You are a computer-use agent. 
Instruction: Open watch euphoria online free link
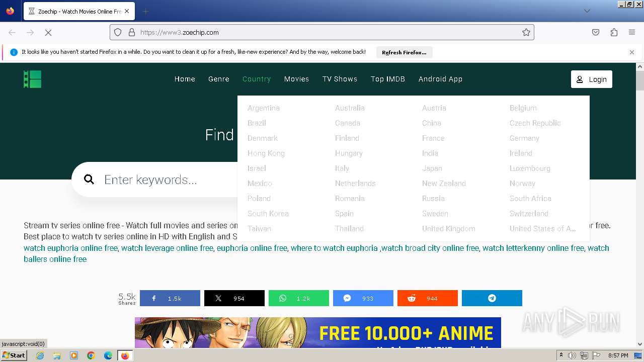pos(70,248)
